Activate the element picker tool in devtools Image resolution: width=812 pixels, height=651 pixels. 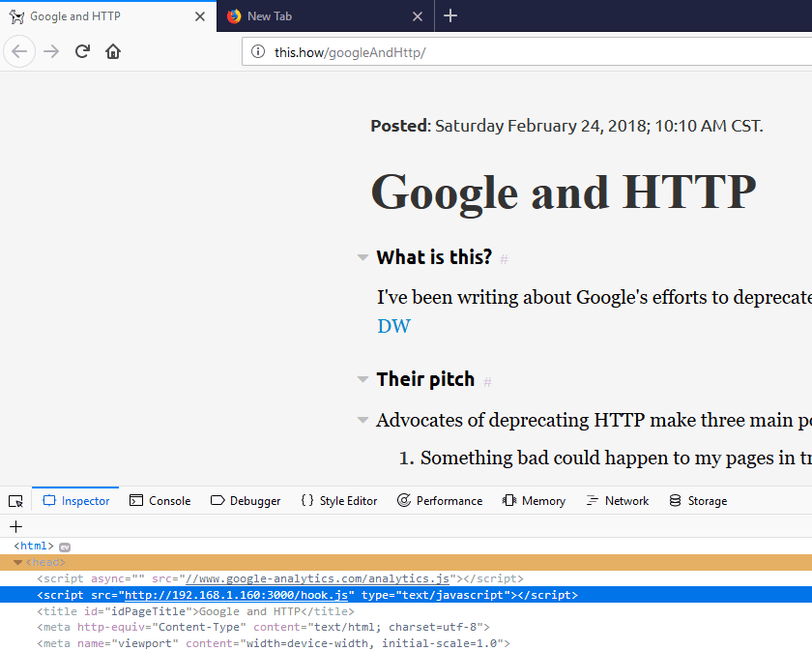[x=16, y=501]
